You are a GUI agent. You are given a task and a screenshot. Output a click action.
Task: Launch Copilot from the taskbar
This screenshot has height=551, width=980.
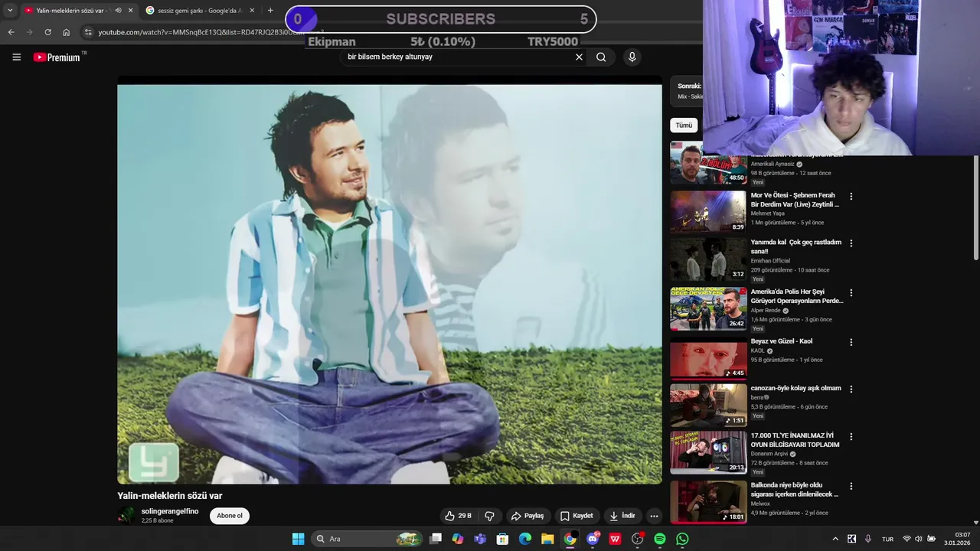[458, 539]
